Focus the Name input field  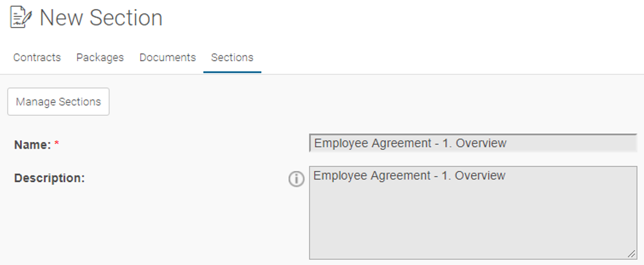(473, 143)
